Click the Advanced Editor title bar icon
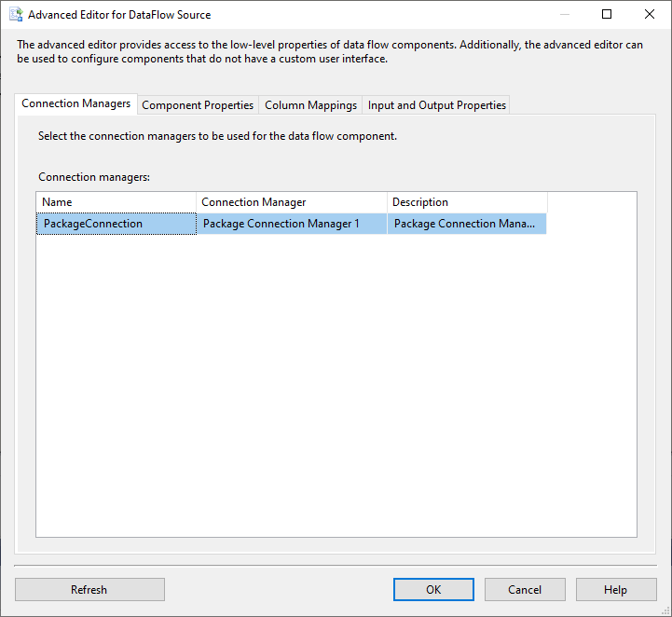Viewport: 672px width, 617px height. [x=15, y=15]
